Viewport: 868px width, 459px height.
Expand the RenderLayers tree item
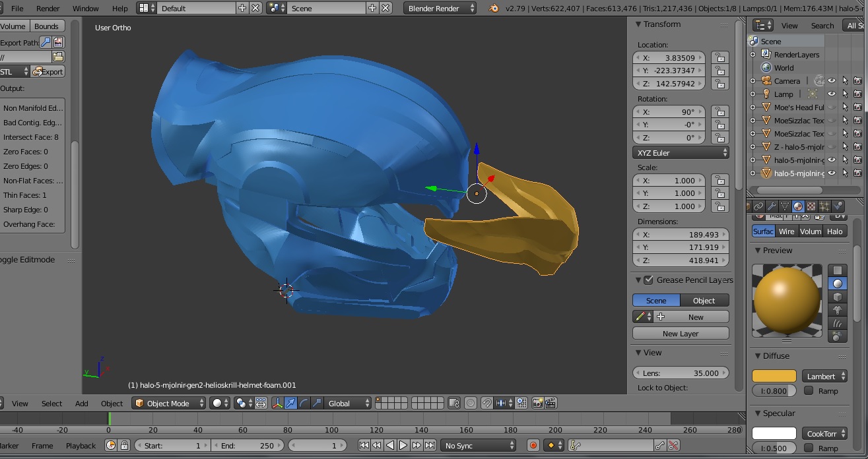(x=753, y=55)
